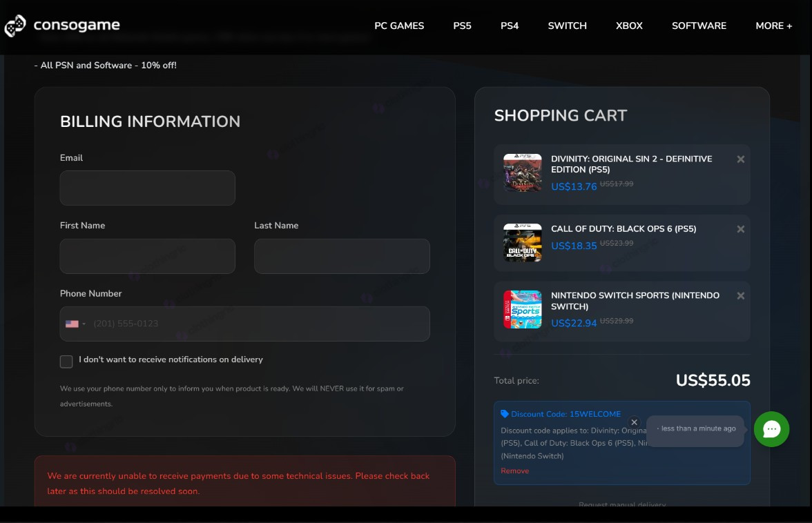The height and width of the screenshot is (523, 812).
Task: Click the Email input field
Action: [x=148, y=188]
